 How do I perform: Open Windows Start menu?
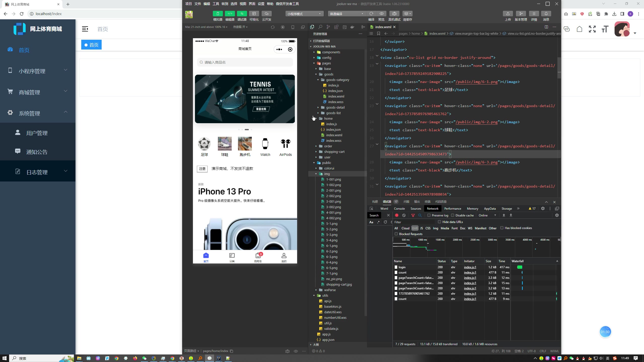coord(4,358)
